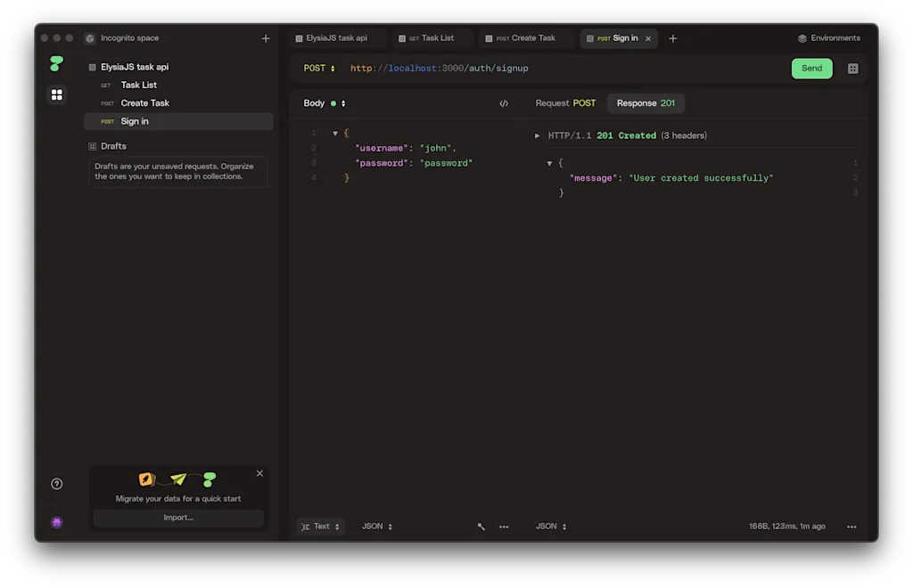Expand the HTTP/1.1 201 Created headers
913x588 pixels.
click(537, 136)
